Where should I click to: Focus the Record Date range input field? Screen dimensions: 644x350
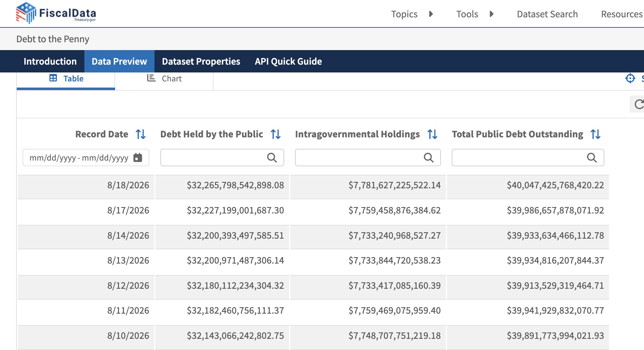pyautogui.click(x=86, y=158)
